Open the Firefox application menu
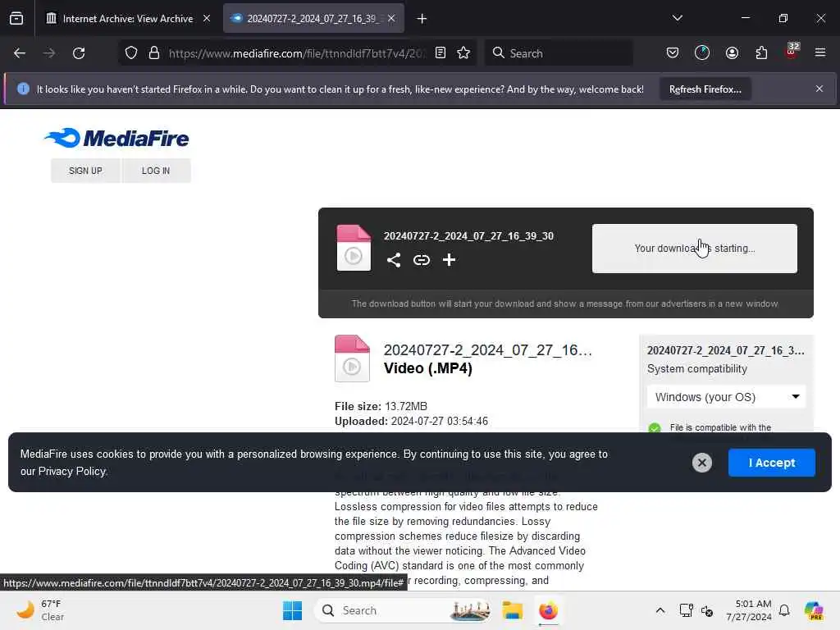 coord(820,52)
